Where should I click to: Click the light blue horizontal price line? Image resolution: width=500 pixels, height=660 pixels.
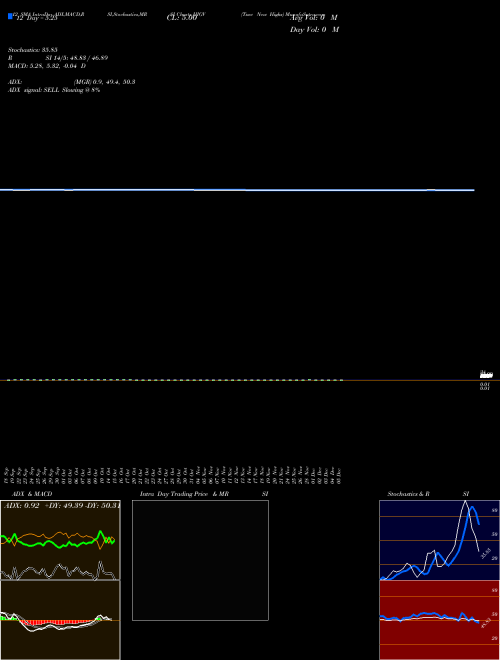click(x=237, y=190)
